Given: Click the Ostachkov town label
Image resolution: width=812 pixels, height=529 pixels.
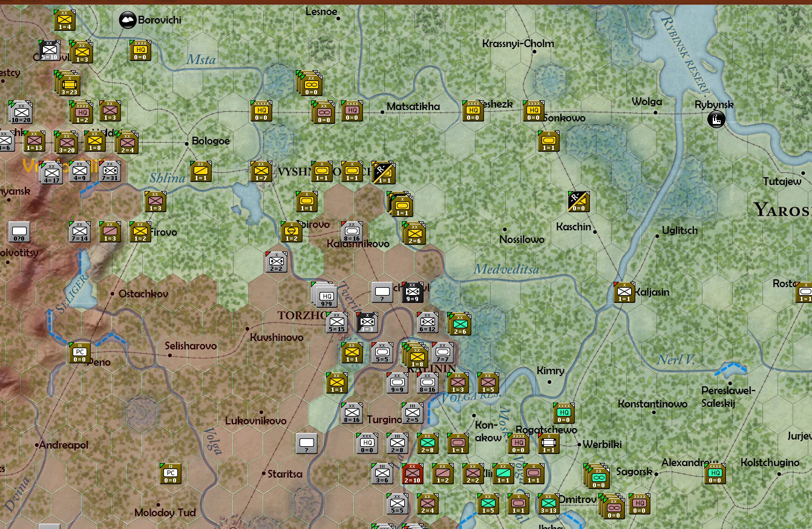Looking at the screenshot, I should tap(143, 294).
